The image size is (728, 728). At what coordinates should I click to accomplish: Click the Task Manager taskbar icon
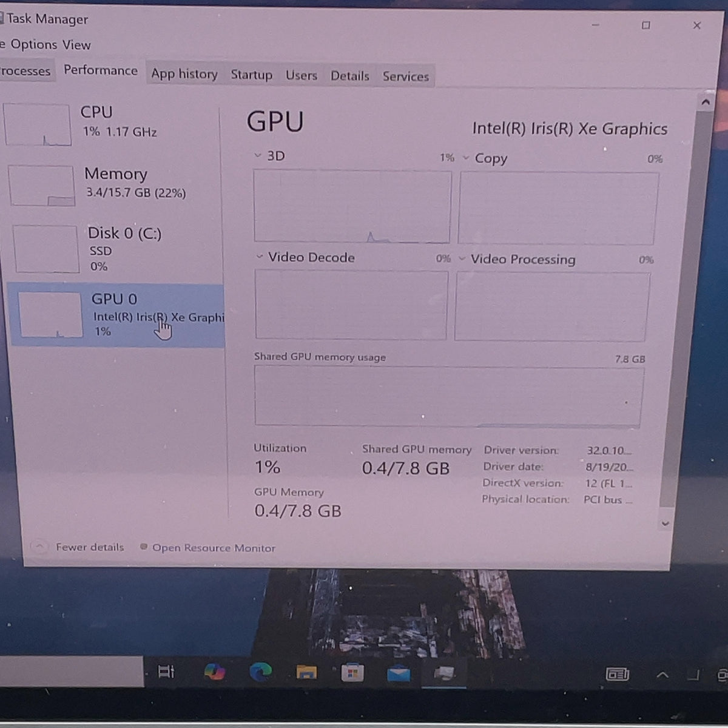click(x=444, y=673)
